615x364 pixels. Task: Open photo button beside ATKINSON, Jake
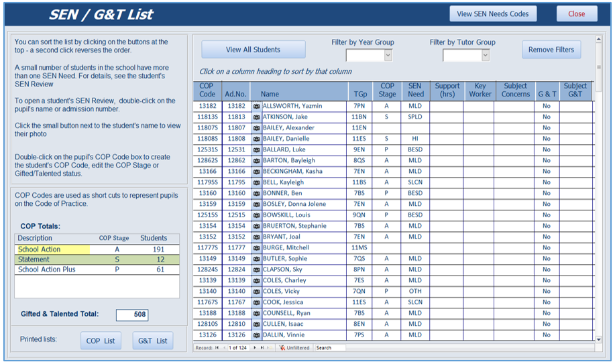pos(256,117)
